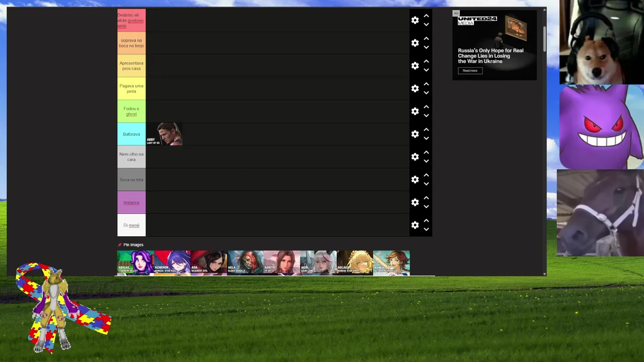Screen dimensions: 644x362
Task: Select the purple Instance tier label
Action: (x=131, y=203)
